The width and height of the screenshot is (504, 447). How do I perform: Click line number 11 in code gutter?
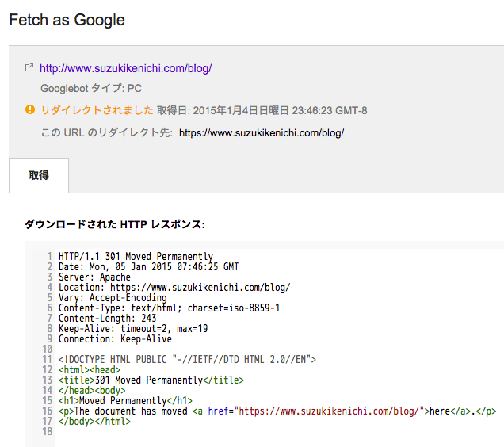pyautogui.click(x=47, y=359)
